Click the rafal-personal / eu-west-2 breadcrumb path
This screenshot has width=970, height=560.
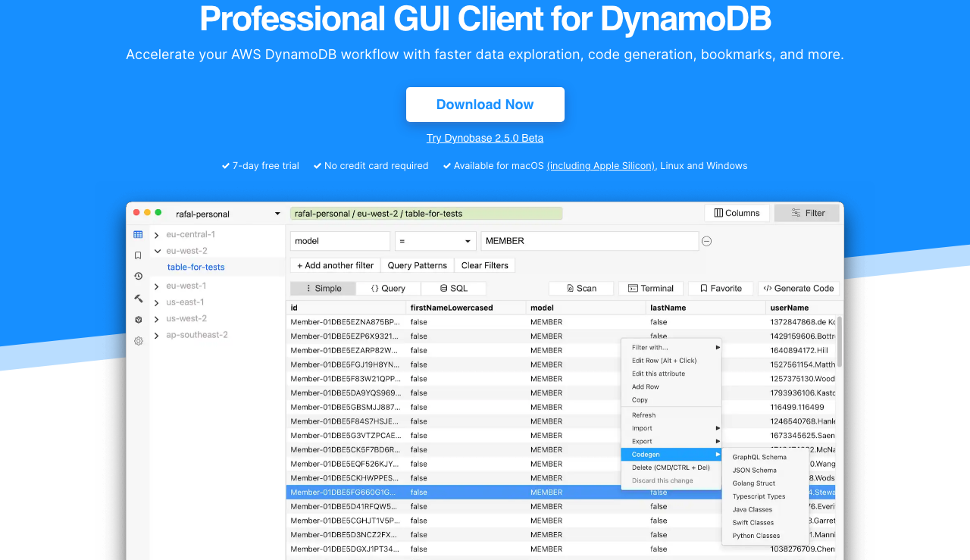(426, 214)
